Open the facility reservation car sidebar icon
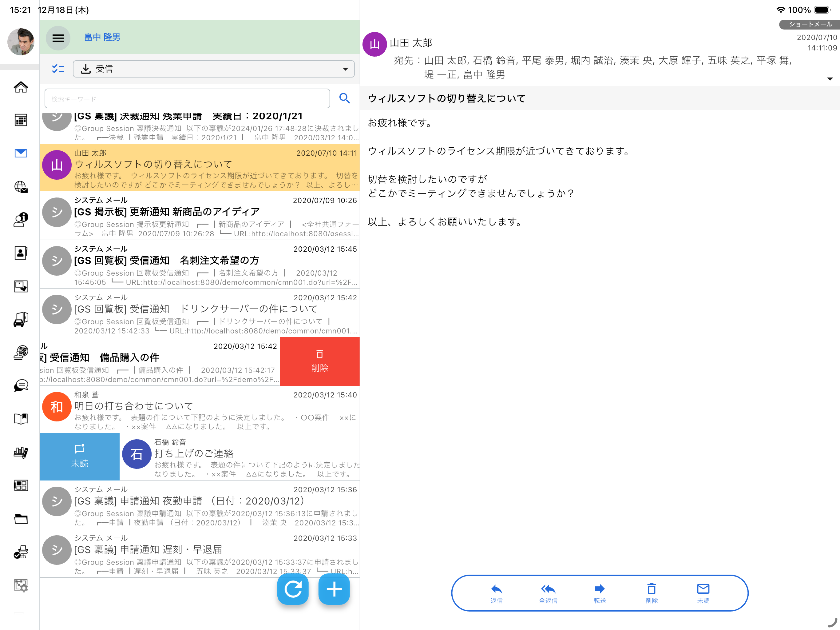The image size is (840, 630). [x=21, y=319]
